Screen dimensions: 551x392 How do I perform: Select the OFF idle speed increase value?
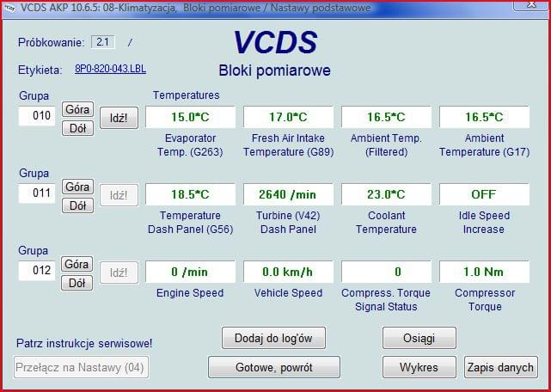[484, 194]
